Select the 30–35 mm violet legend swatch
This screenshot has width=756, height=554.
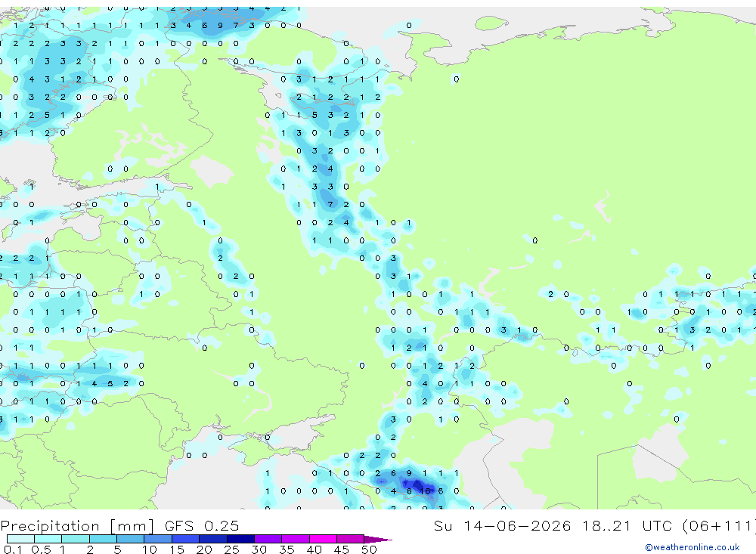pyautogui.click(x=268, y=539)
